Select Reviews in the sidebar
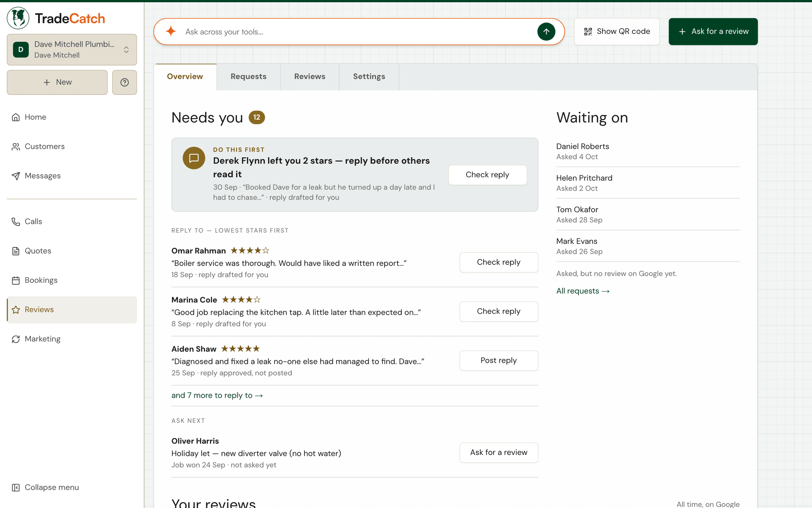 (x=72, y=310)
